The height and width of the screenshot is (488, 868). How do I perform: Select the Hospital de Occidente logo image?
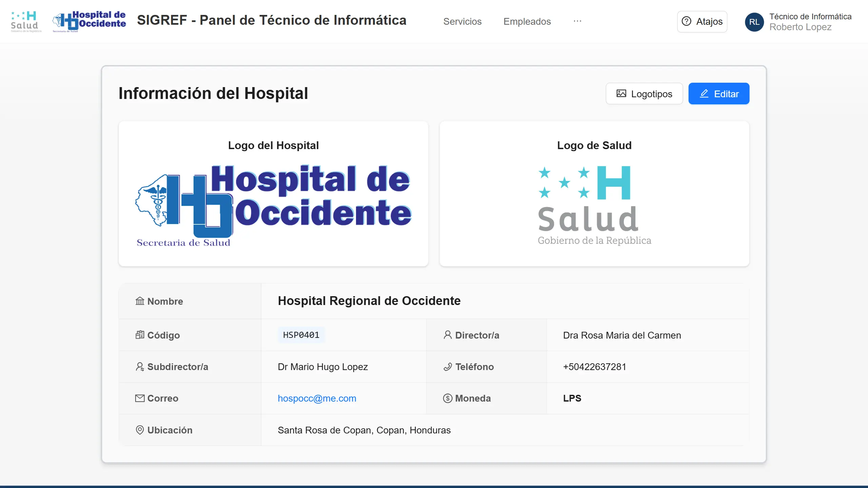coord(273,206)
